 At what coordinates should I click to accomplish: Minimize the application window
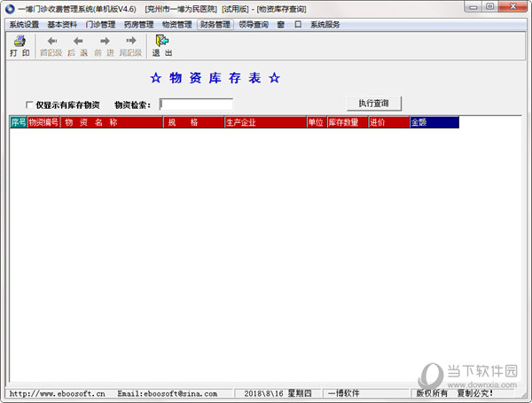click(473, 7)
